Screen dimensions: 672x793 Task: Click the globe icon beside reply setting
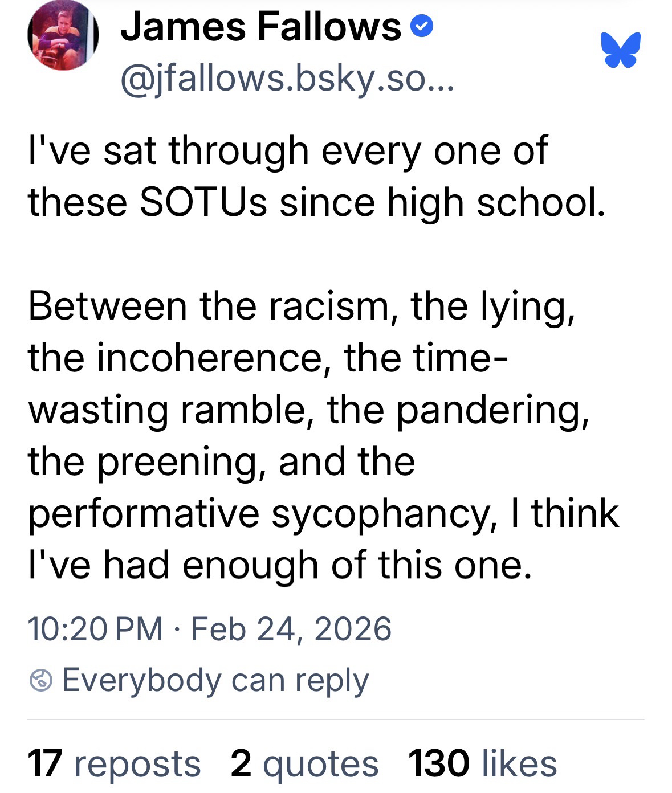tap(41, 680)
